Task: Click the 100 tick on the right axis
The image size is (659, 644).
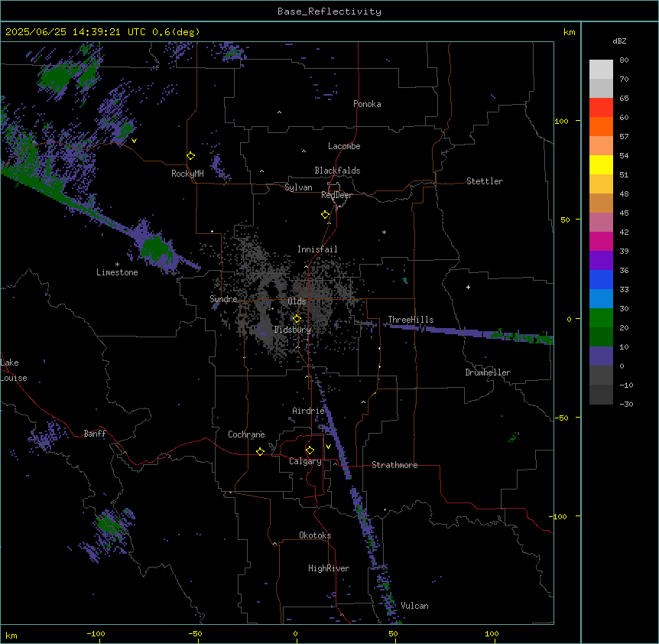Action: click(561, 121)
